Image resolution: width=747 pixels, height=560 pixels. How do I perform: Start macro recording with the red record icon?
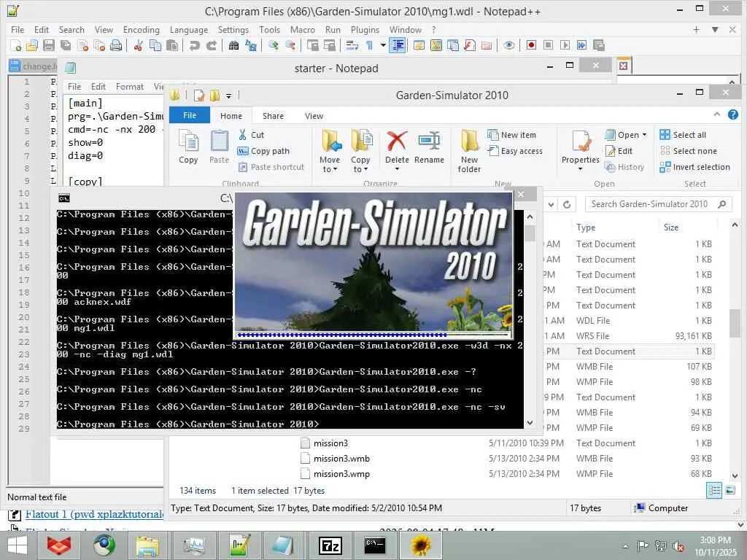click(x=531, y=45)
